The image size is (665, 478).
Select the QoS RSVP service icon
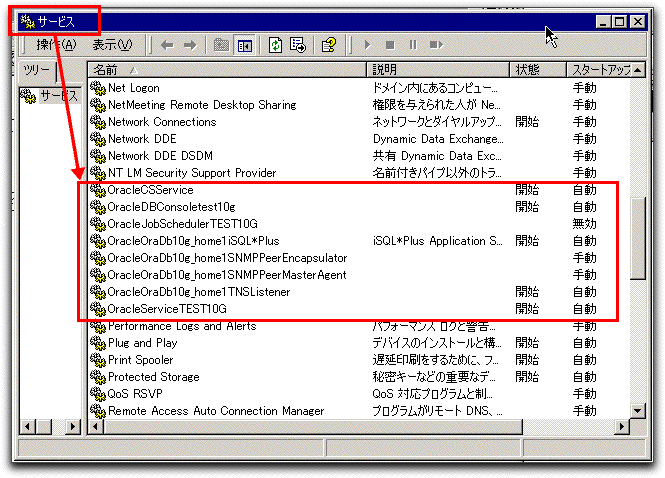[x=98, y=394]
